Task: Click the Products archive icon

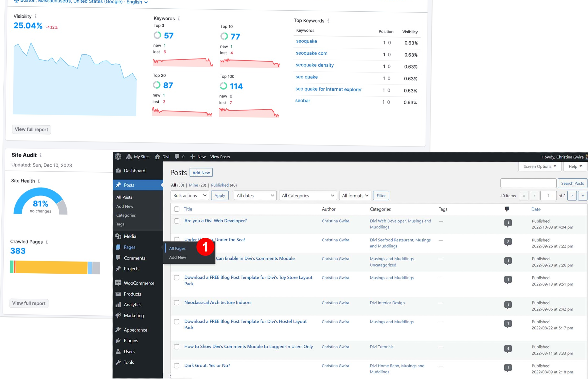Action: (x=118, y=294)
